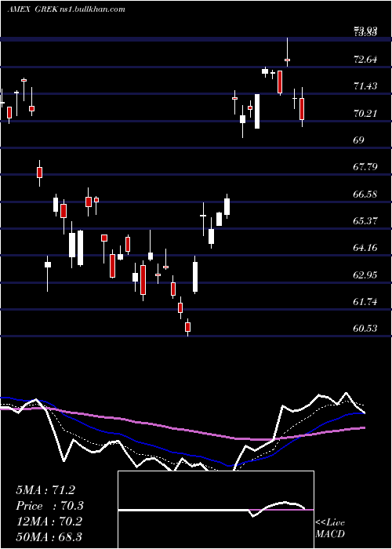Click the 67.79 price axis label

tap(366, 166)
